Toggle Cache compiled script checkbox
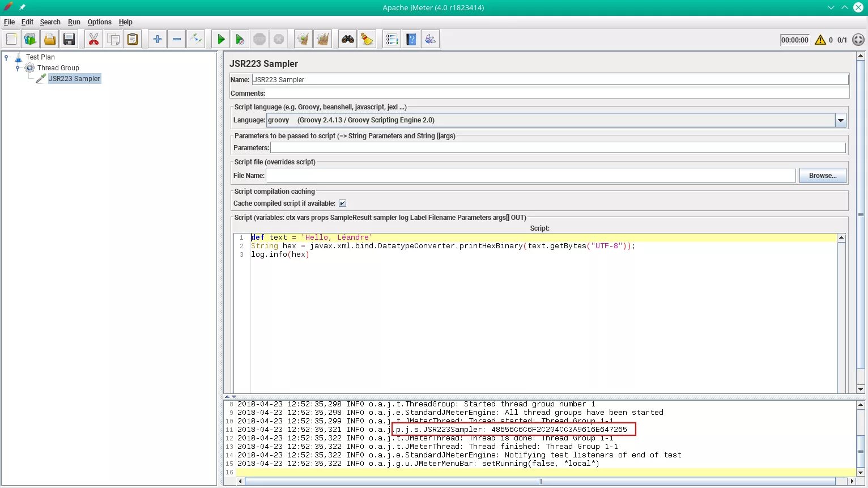The image size is (868, 488). tap(342, 203)
